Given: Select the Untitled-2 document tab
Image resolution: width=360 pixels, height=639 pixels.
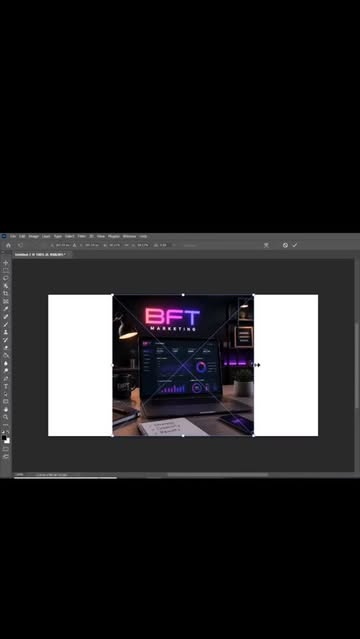Looking at the screenshot, I should (41, 254).
